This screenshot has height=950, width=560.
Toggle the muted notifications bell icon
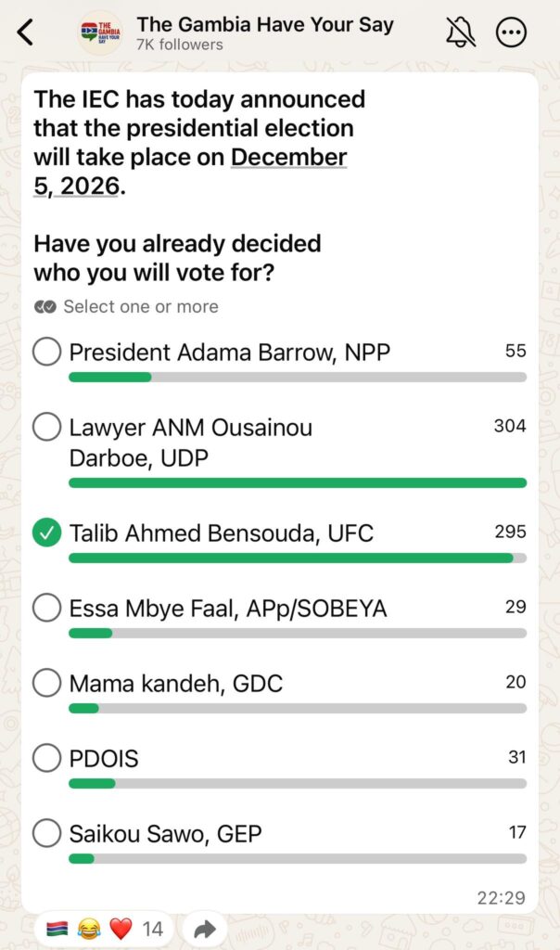click(x=460, y=32)
